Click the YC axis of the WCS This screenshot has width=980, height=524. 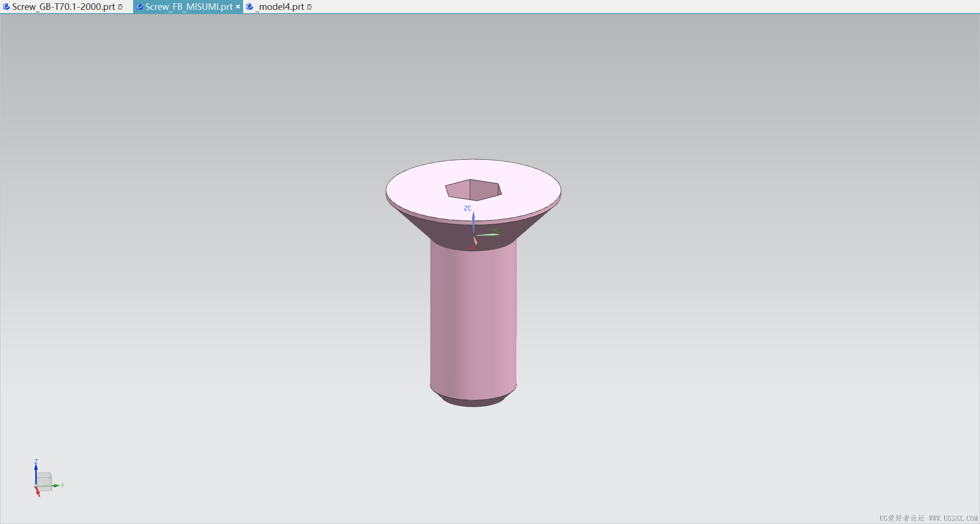(x=488, y=235)
